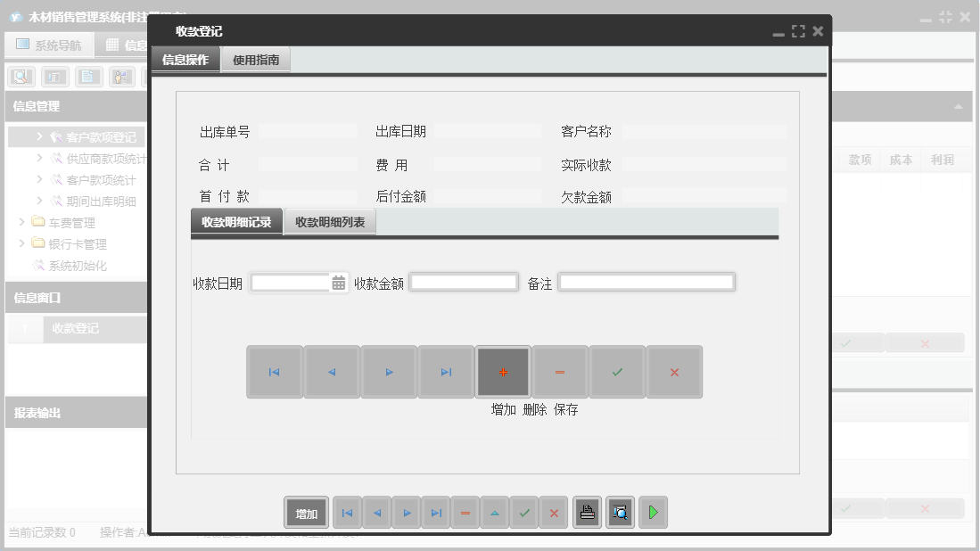The image size is (980, 551).
Task: Click the red X cancel icon
Action: pos(674,372)
